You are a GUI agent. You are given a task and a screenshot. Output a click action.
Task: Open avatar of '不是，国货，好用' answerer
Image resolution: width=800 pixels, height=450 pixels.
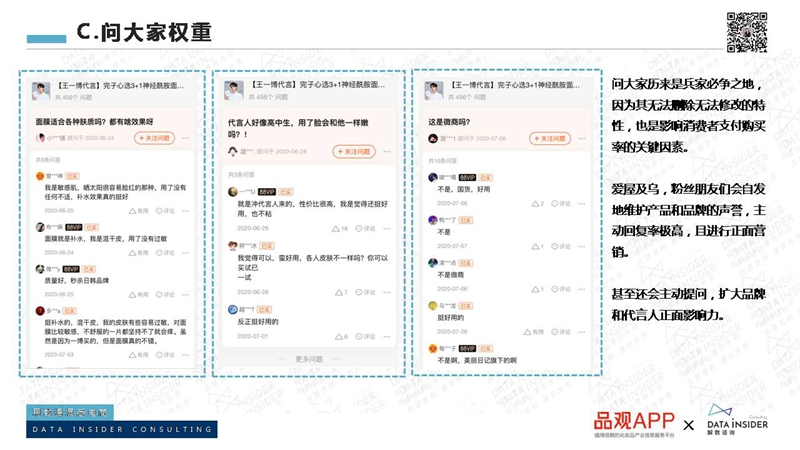pos(433,178)
